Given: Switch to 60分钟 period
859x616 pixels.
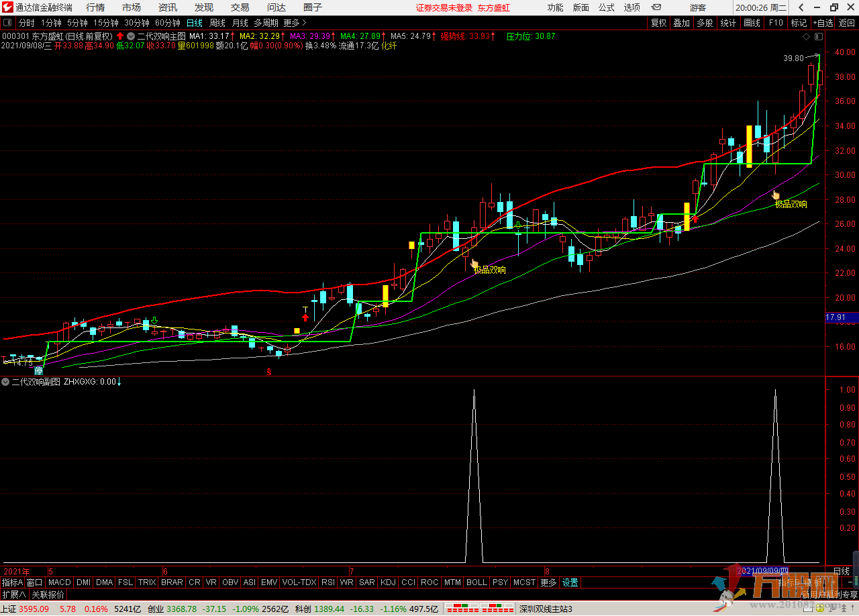Looking at the screenshot, I should pos(168,22).
